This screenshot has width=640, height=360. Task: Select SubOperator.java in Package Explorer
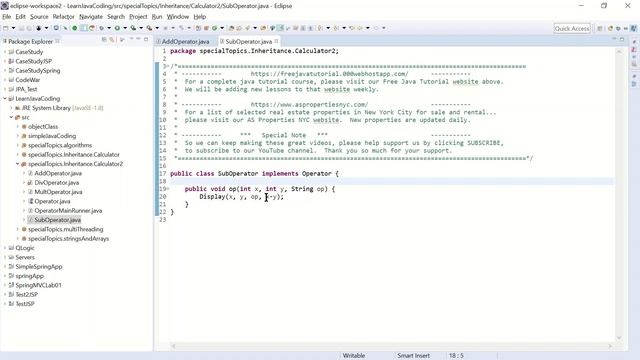pyautogui.click(x=57, y=220)
